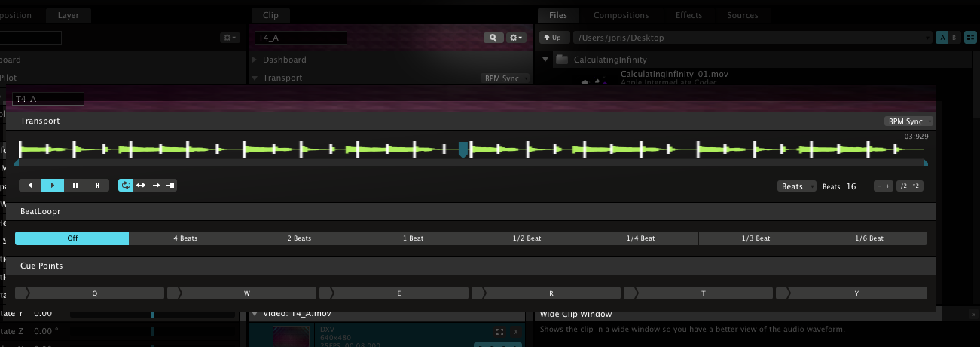Screen dimensions: 980x347
Task: Switch to the Effects tab
Action: 688,15
